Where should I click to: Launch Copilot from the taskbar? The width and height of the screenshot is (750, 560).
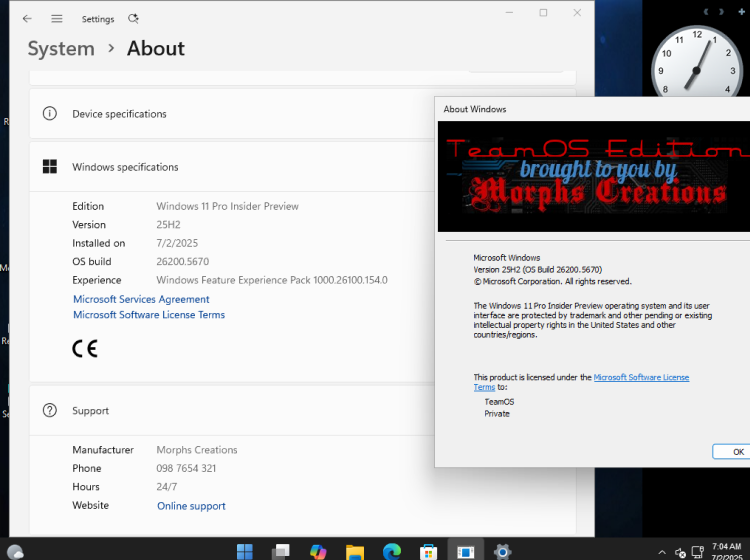pos(318,551)
